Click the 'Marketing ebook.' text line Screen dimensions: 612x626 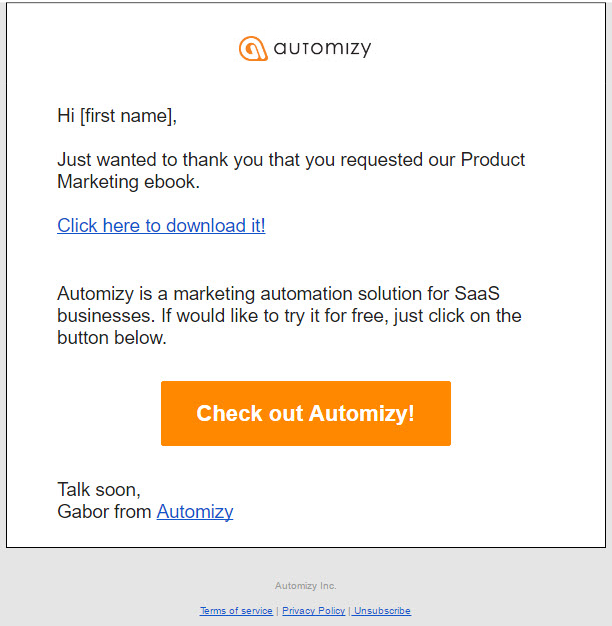[x=129, y=182]
